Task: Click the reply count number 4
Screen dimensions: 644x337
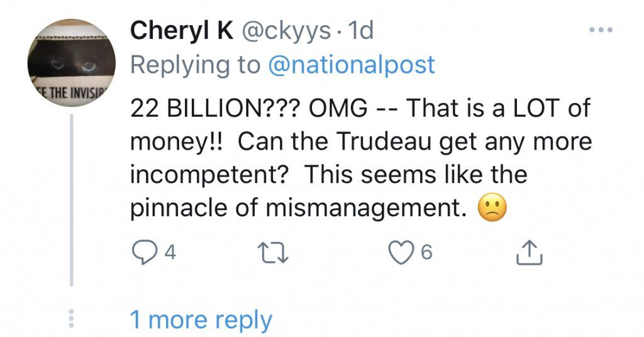Action: pyautogui.click(x=169, y=253)
